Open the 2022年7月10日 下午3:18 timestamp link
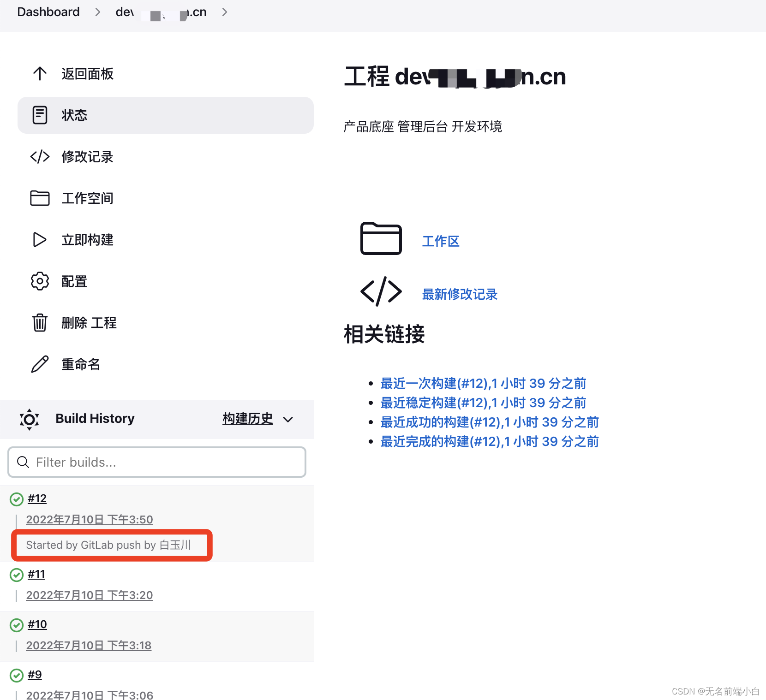Screen dimensions: 766x700 89,646
